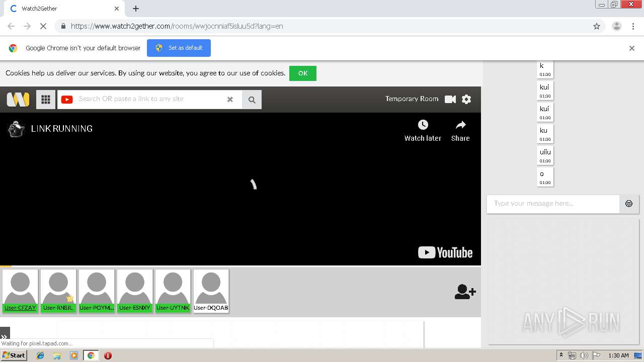Screen dimensions: 644x362
Task: Bookmark this page with the star icon
Action: [x=597, y=26]
